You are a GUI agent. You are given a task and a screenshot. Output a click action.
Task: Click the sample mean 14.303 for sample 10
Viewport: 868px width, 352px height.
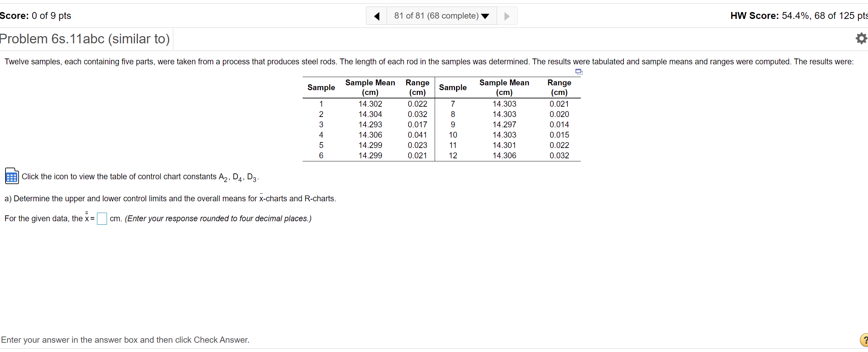(x=504, y=135)
